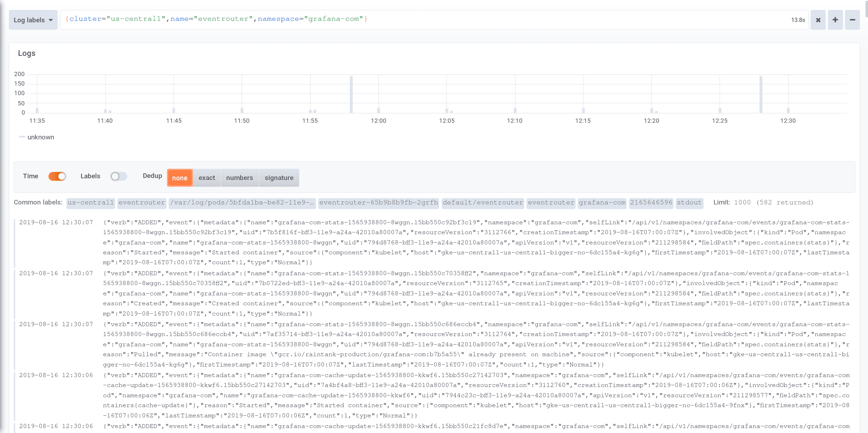This screenshot has height=433, width=868.
Task: Click the truncated /var/log/pods label chip
Action: pyautogui.click(x=242, y=203)
